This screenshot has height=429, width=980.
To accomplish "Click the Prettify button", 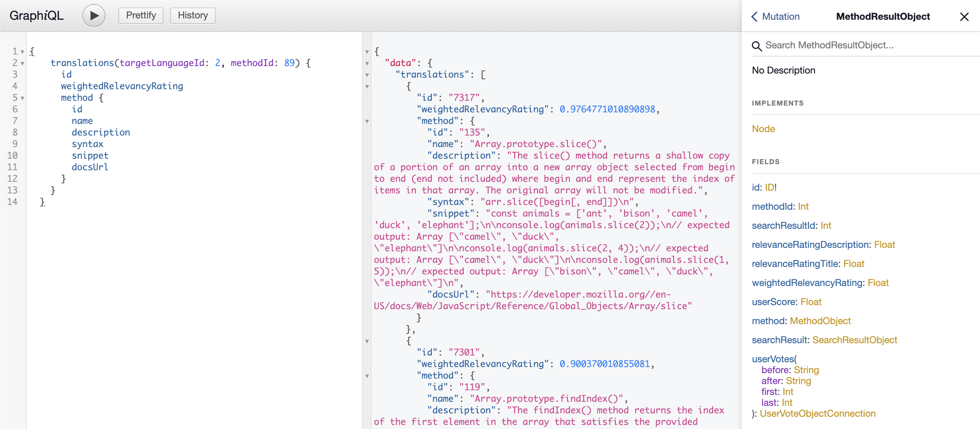I will point(141,15).
